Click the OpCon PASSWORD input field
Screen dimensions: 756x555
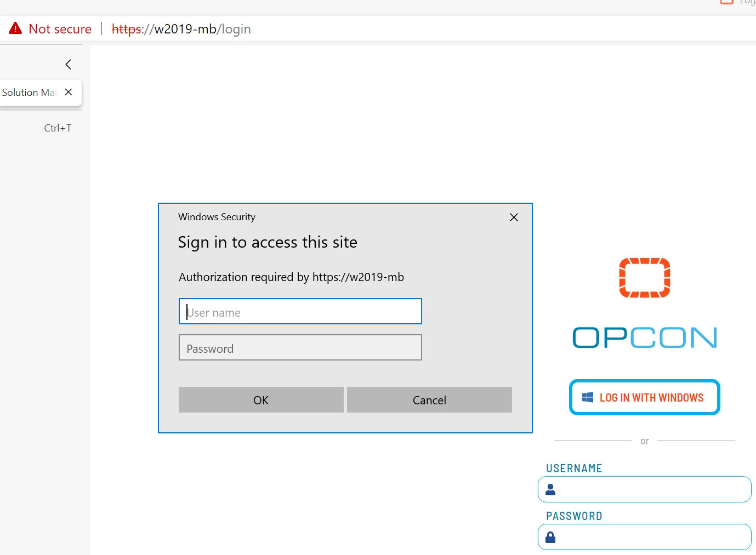coord(645,537)
